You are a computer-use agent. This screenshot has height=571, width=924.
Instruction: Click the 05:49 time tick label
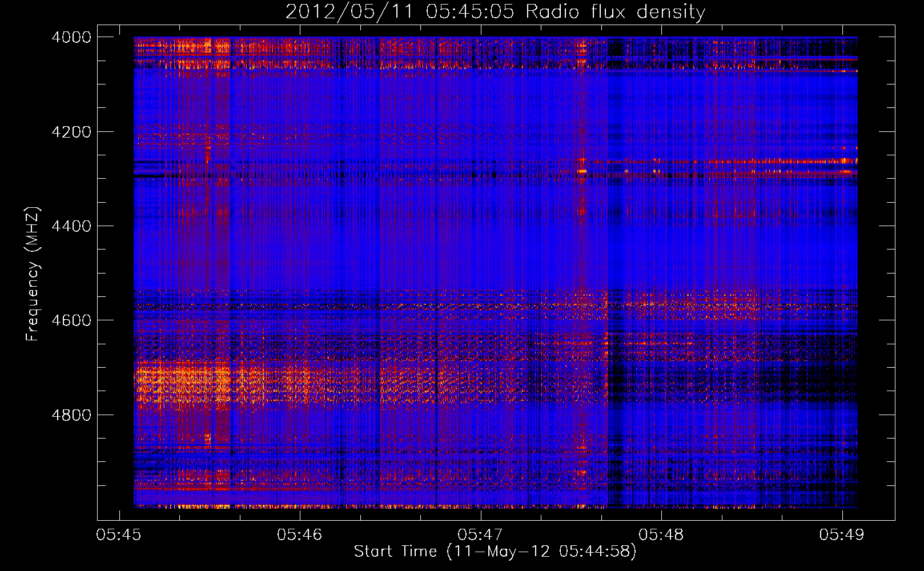point(842,534)
